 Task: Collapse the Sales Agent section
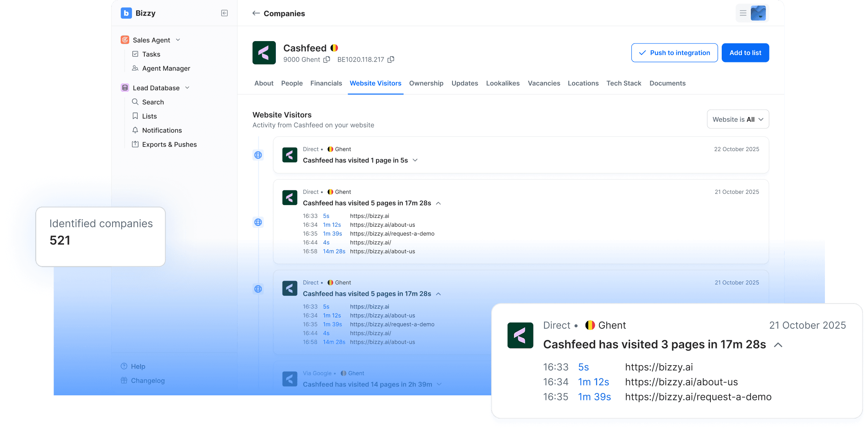click(178, 40)
